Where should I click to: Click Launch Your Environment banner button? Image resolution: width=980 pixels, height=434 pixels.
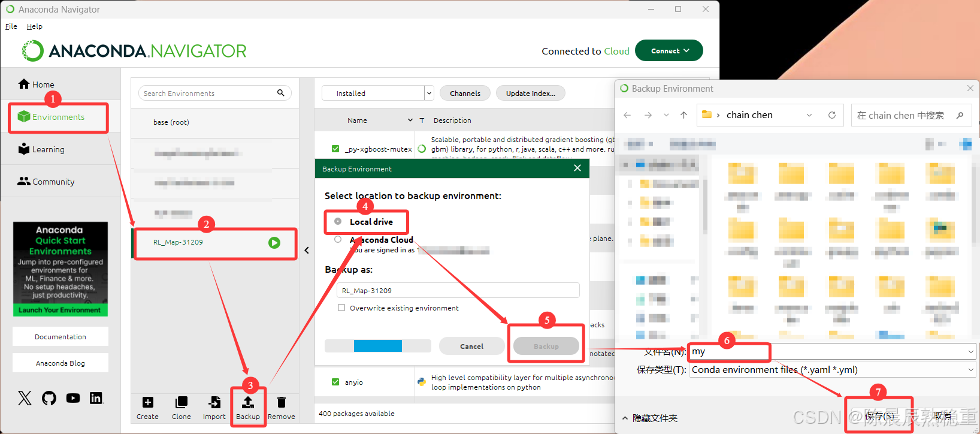click(x=60, y=310)
